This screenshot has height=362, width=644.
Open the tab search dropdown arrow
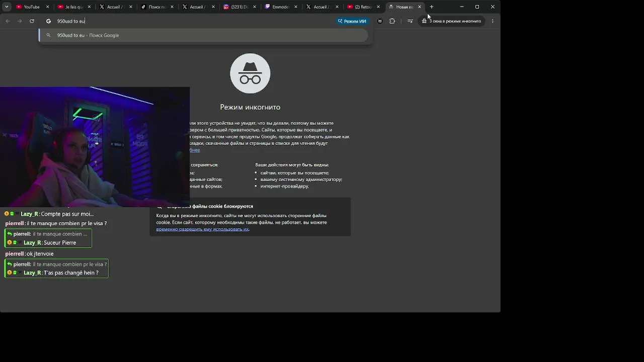(x=7, y=7)
